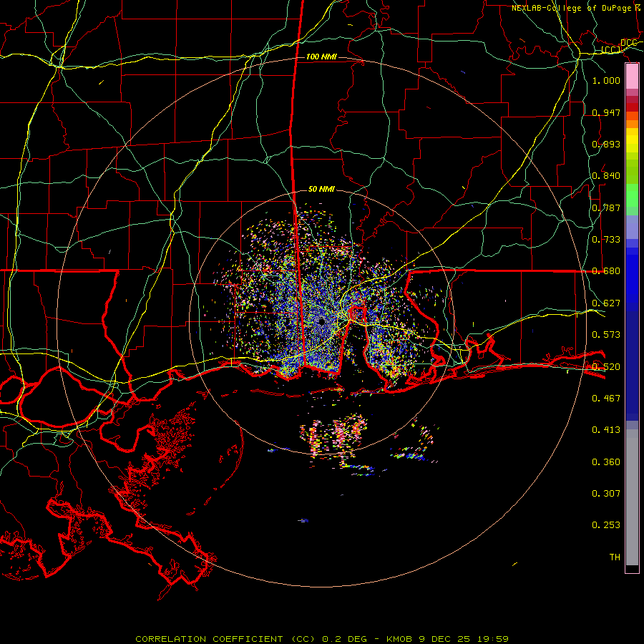
Task: Click the 0.307 legend value
Action: click(x=606, y=494)
